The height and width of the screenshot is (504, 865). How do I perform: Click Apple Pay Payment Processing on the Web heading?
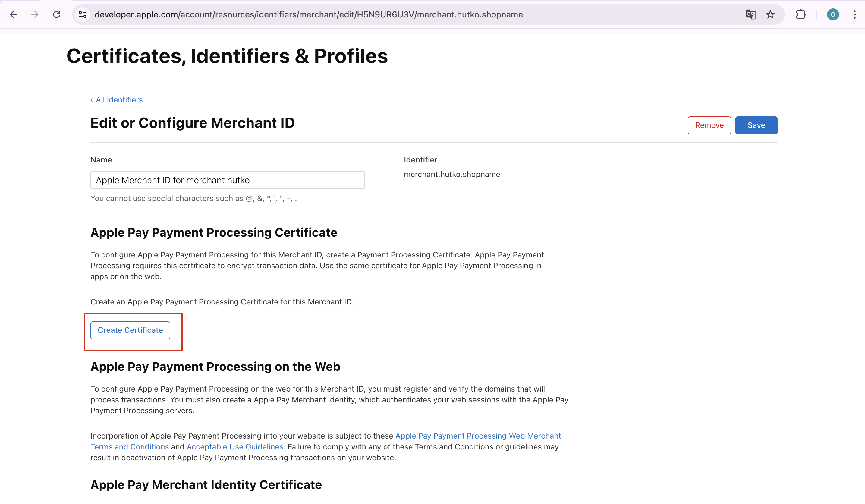[x=215, y=367]
